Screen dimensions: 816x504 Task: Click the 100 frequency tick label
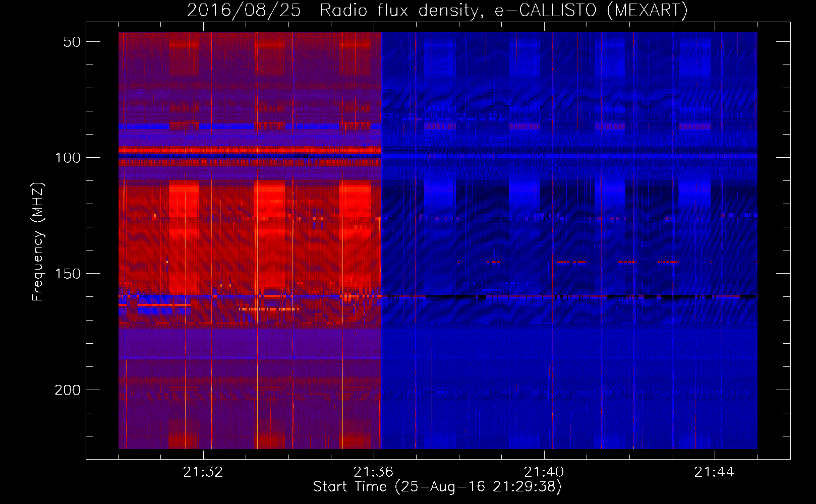click(x=68, y=158)
